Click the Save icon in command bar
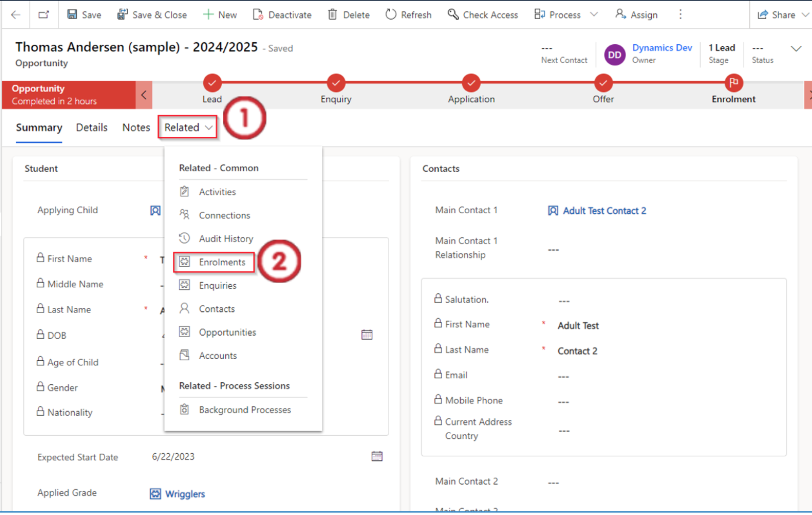The width and height of the screenshot is (812, 515). coord(72,15)
